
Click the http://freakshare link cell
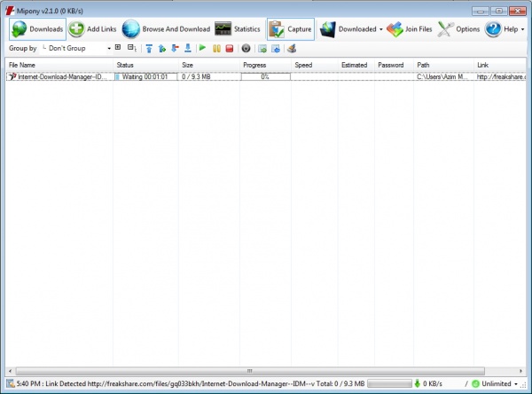501,77
